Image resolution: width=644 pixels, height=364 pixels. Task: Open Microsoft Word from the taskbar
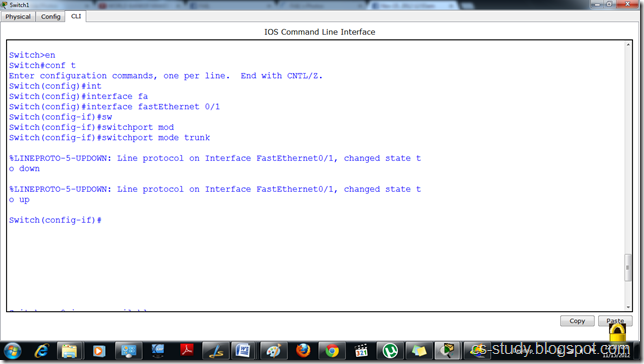pos(244,351)
